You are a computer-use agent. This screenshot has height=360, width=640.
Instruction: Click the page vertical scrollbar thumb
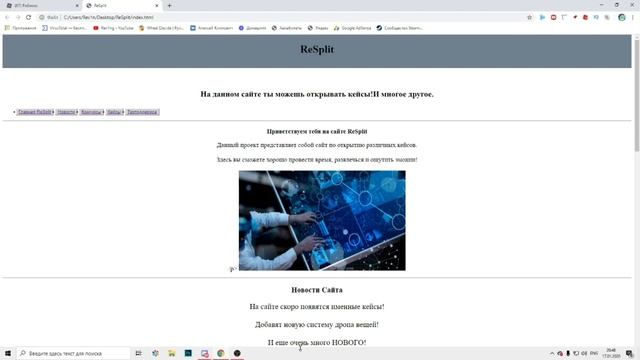(x=637, y=95)
